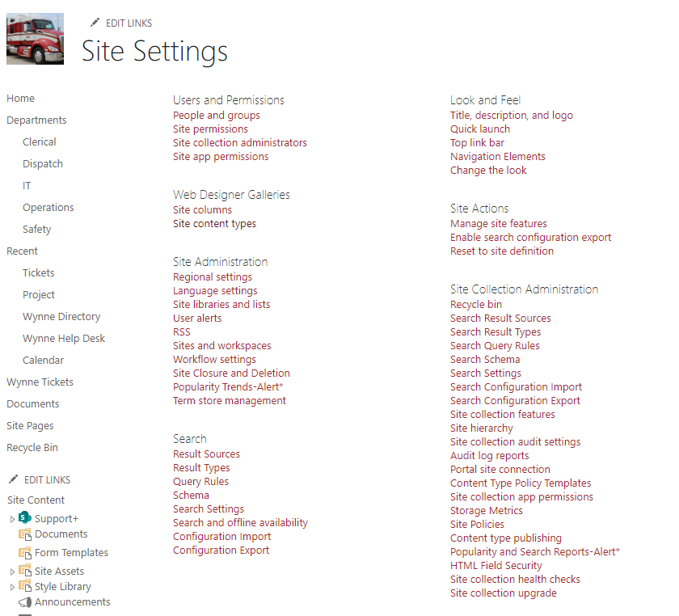
Task: Expand the Style Library node
Action: (13, 586)
